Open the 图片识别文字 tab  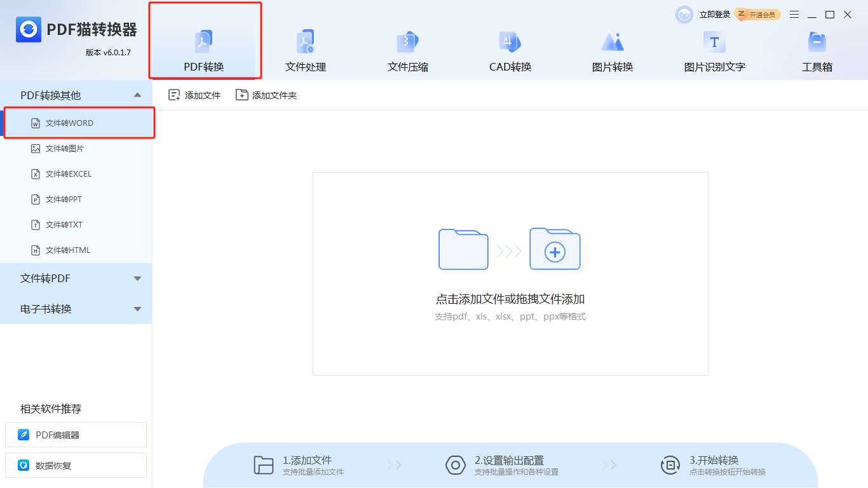[x=715, y=51]
